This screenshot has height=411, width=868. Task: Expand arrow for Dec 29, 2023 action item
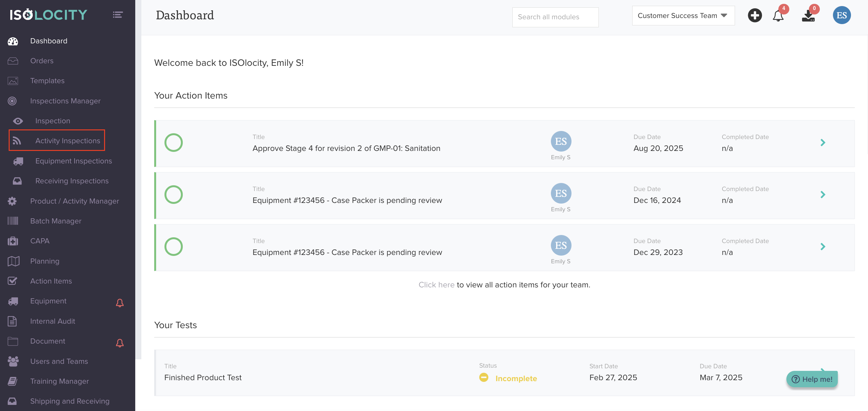[x=822, y=247]
